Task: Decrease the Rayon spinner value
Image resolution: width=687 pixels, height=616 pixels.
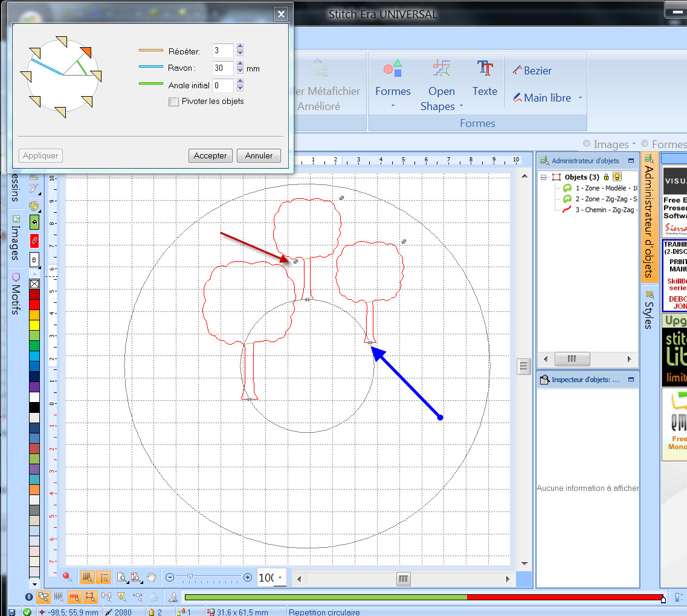Action: coord(240,71)
